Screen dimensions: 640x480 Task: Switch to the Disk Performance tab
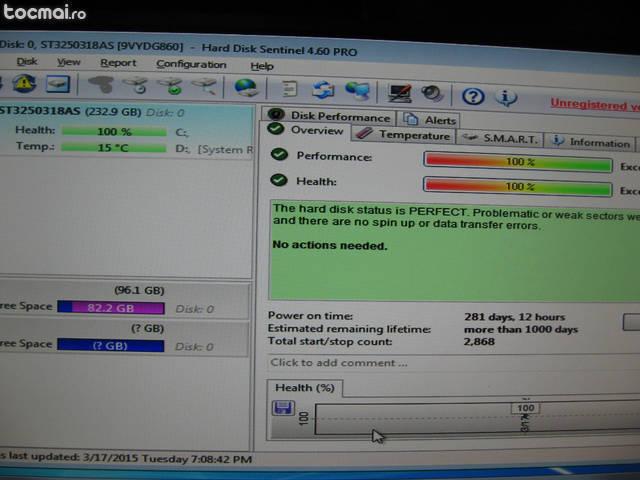click(x=329, y=116)
